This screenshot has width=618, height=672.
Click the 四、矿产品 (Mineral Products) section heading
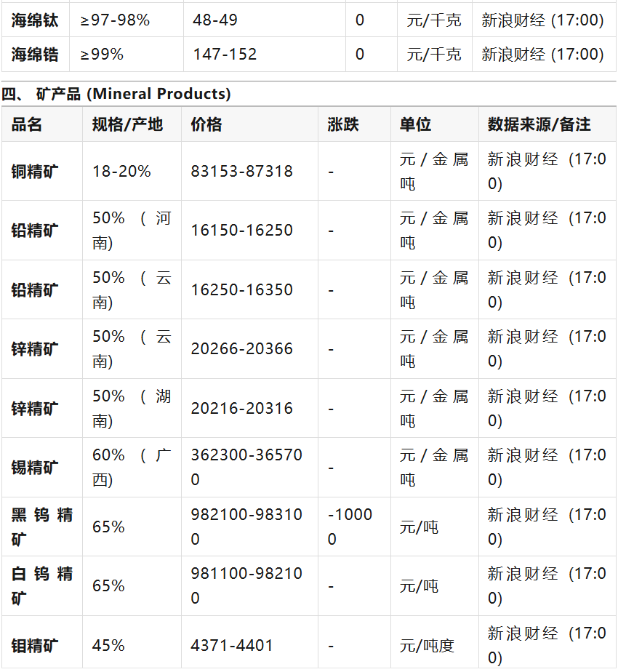pos(116,94)
